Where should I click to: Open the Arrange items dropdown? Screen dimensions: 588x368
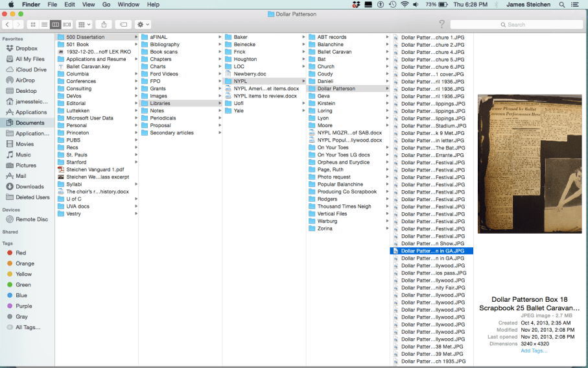pos(84,25)
